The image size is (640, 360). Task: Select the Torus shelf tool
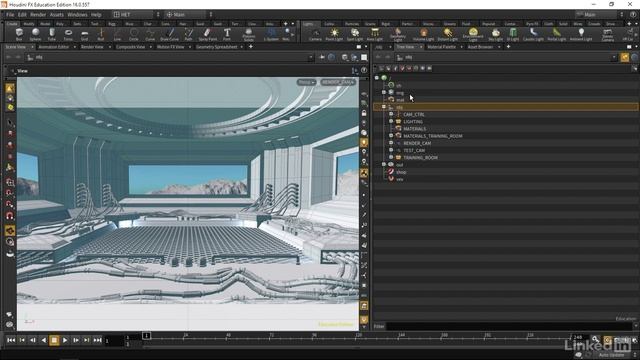point(68,34)
